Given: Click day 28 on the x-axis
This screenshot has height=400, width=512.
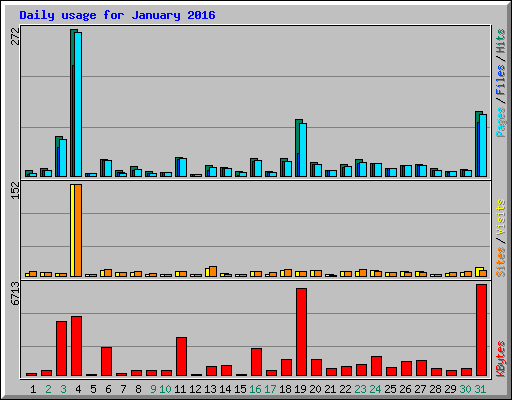Looking at the screenshot, I should pyautogui.click(x=435, y=389).
